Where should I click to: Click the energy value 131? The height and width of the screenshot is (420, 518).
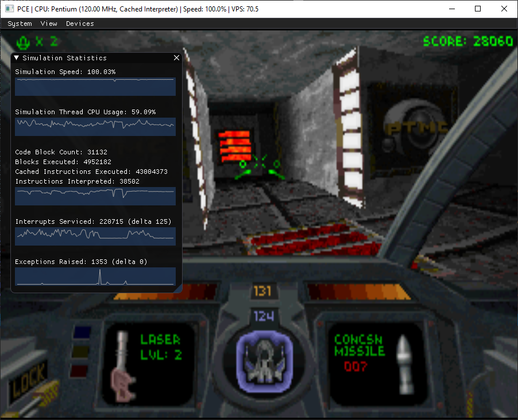(x=262, y=291)
